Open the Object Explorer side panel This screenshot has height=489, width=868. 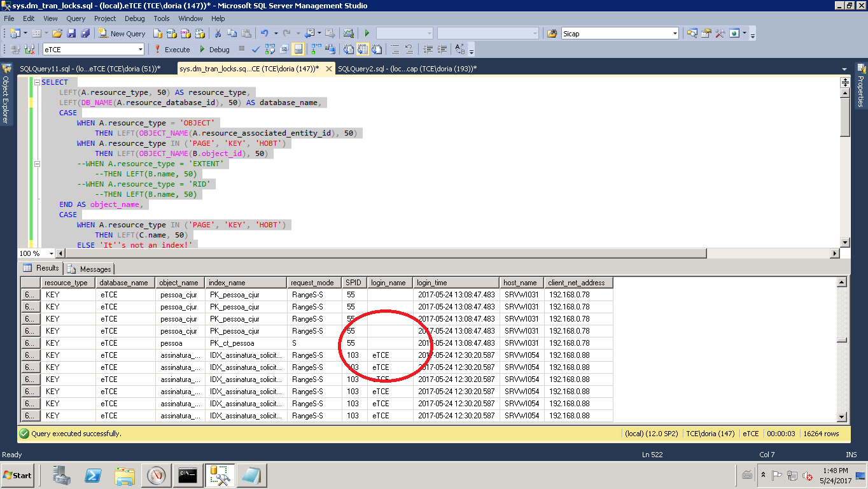(6, 94)
